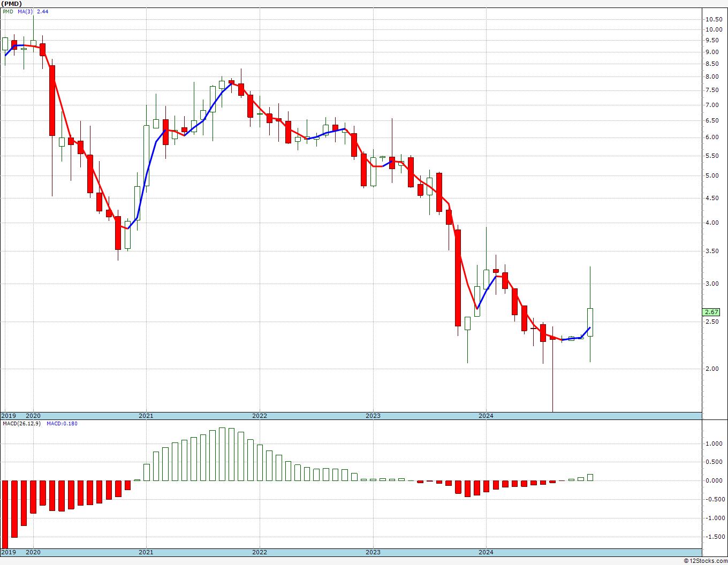This screenshot has height=565, width=728.
Task: Select the green PMD legend label
Action: 8,11
